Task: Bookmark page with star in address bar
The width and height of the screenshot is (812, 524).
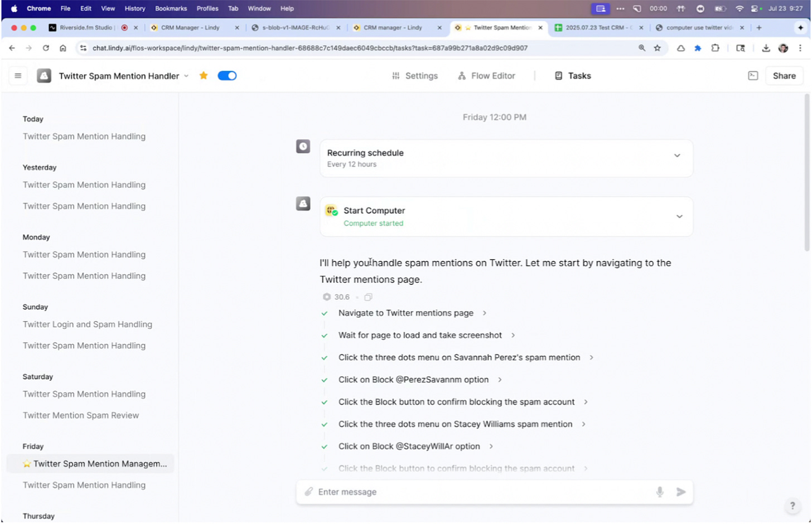Action: pos(658,48)
